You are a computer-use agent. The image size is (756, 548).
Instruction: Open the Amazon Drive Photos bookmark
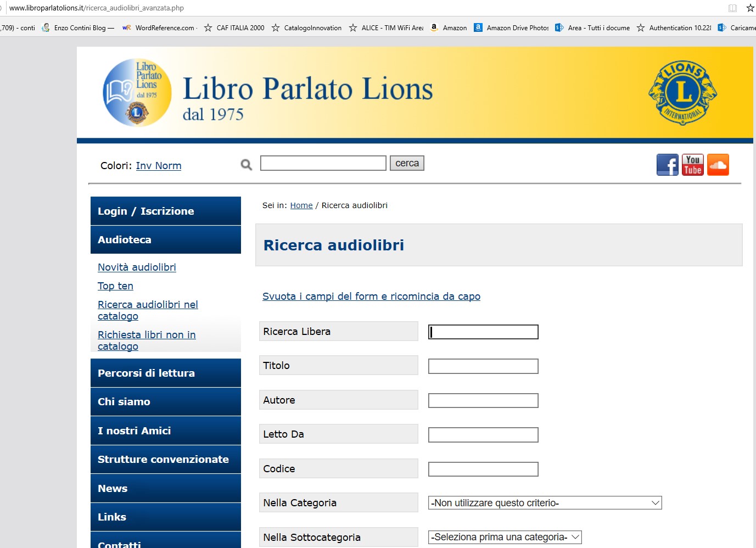point(511,27)
